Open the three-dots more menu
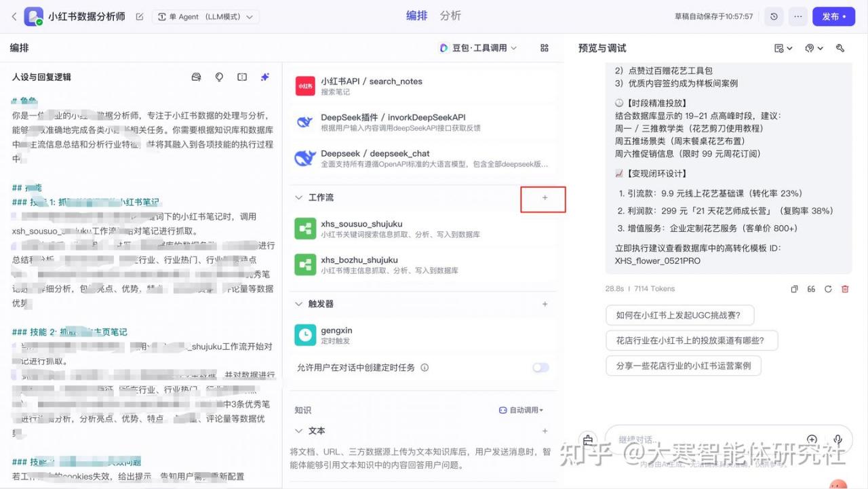Screen dimensions: 868x489 pos(798,16)
